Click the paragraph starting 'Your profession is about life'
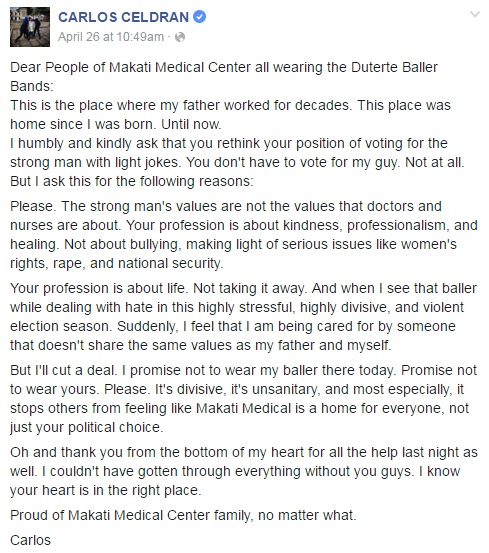Viewport: 489px width, 553px height. tap(243, 317)
